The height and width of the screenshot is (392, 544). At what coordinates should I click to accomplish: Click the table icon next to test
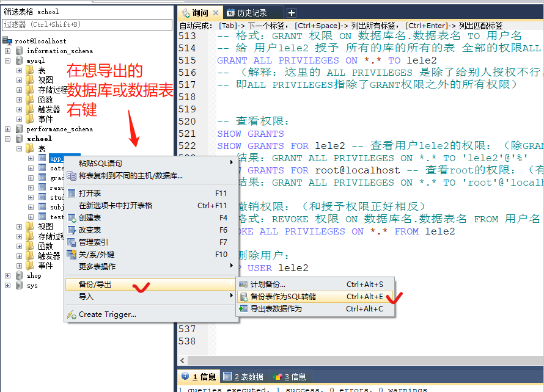click(x=42, y=217)
